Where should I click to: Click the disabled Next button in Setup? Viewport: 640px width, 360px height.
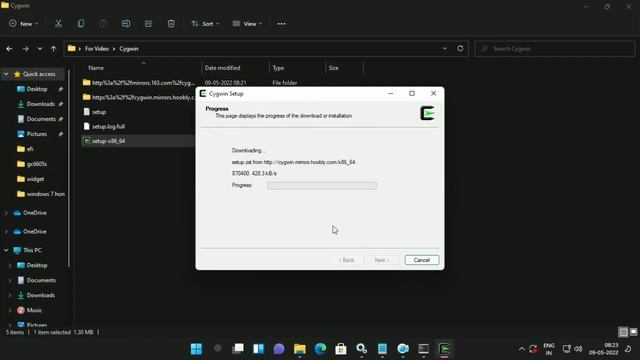point(382,260)
